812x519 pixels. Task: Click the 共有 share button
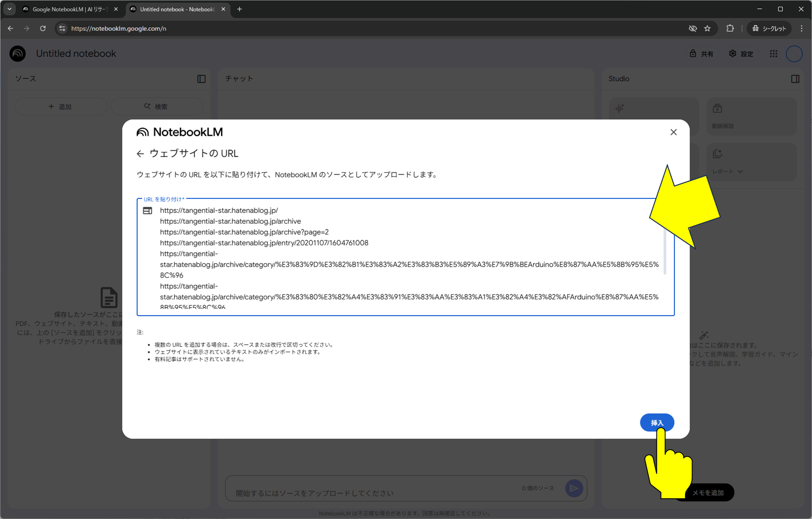[701, 54]
